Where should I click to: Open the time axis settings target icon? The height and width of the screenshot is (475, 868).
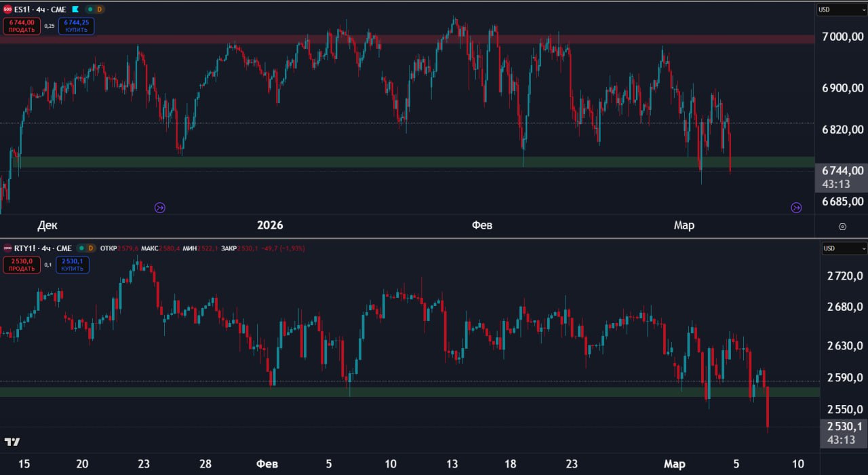point(842,227)
